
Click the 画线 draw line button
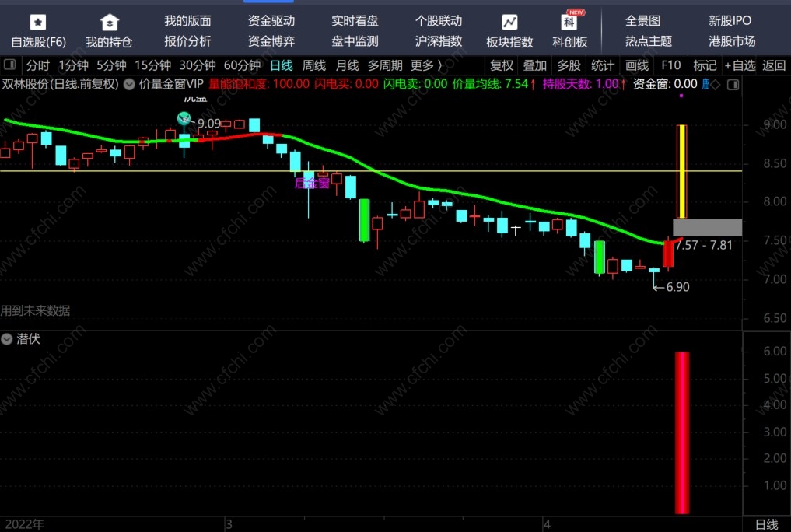[x=637, y=65]
